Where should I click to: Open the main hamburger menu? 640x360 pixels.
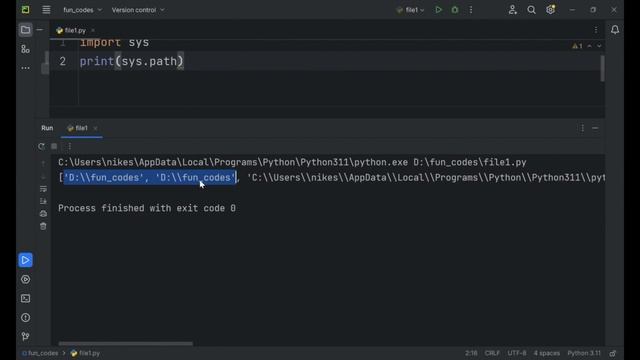46,10
